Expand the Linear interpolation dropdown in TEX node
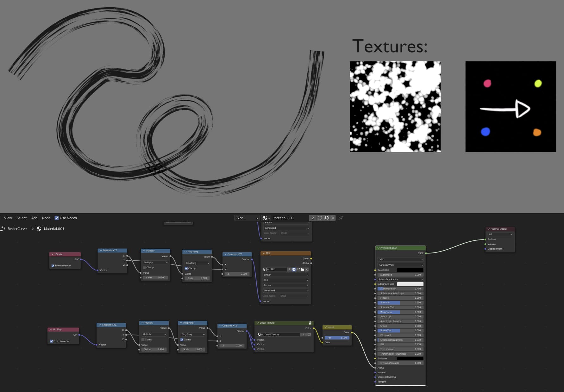The width and height of the screenshot is (564, 392). coord(285,275)
